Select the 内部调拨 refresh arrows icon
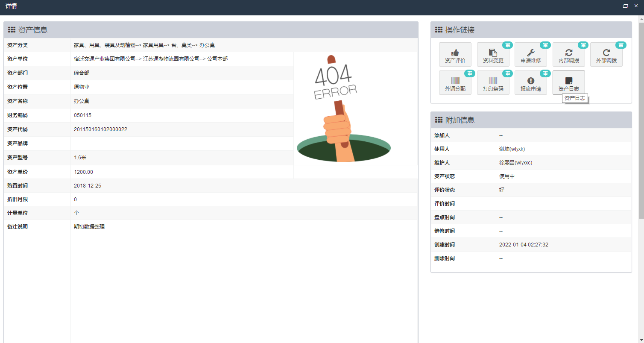This screenshot has width=644, height=343. point(568,53)
